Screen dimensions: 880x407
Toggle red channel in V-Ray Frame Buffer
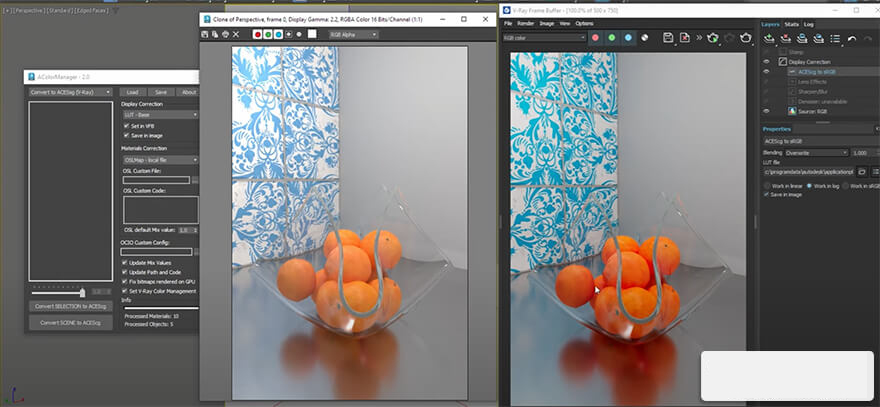point(595,38)
